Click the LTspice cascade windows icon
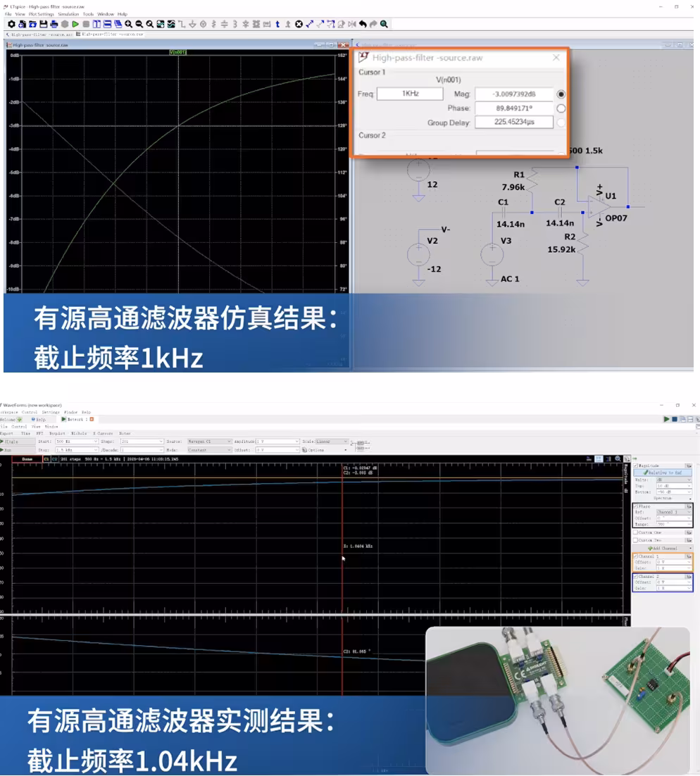Screen dimensions: 700x776 [118, 24]
